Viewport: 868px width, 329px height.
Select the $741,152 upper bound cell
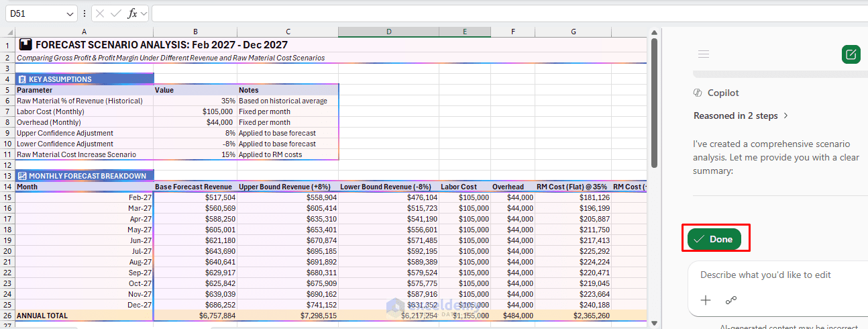[x=288, y=305]
